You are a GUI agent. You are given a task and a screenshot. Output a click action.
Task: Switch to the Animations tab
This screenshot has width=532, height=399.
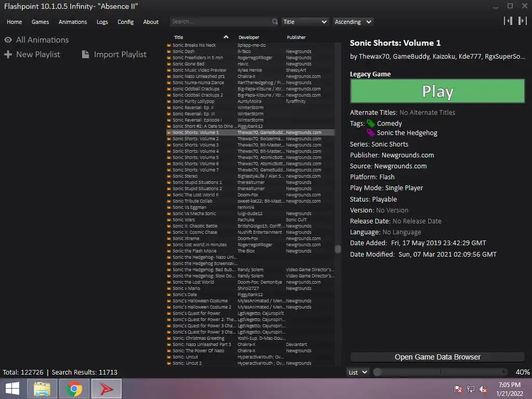[73, 22]
